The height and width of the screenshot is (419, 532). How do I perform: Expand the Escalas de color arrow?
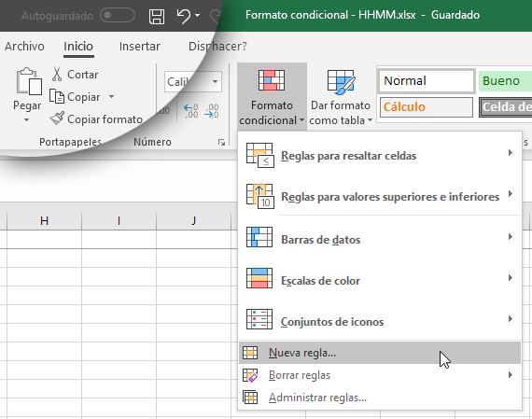511,278
